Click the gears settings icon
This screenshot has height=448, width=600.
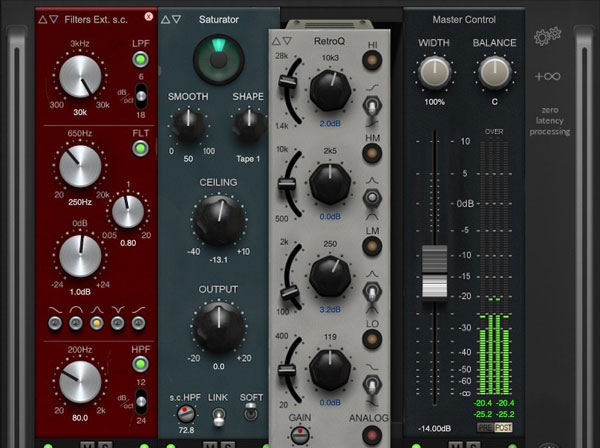pyautogui.click(x=547, y=35)
